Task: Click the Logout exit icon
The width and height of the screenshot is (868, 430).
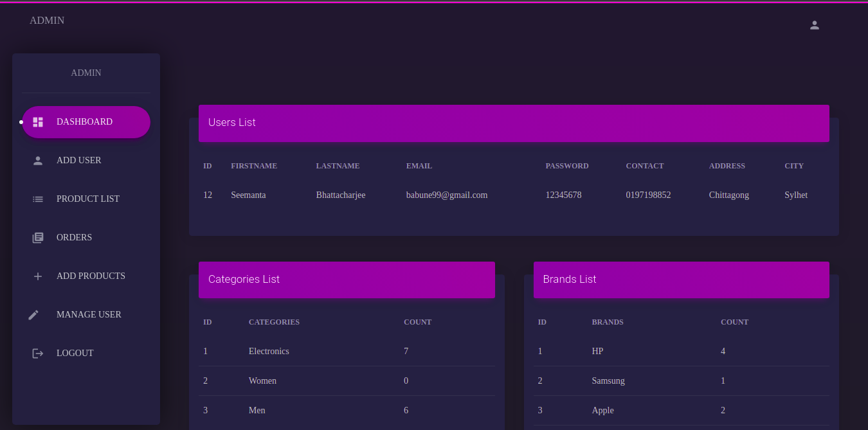Action: [x=38, y=354]
